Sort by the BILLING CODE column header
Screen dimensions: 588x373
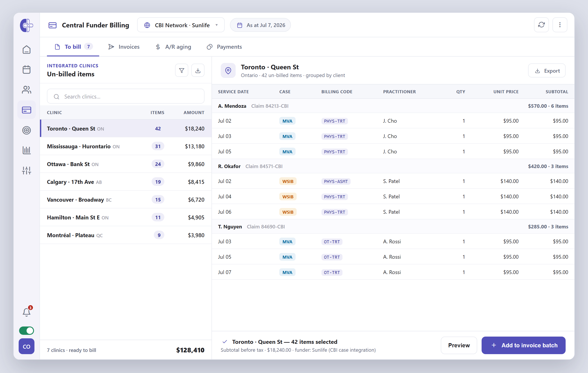coord(337,92)
